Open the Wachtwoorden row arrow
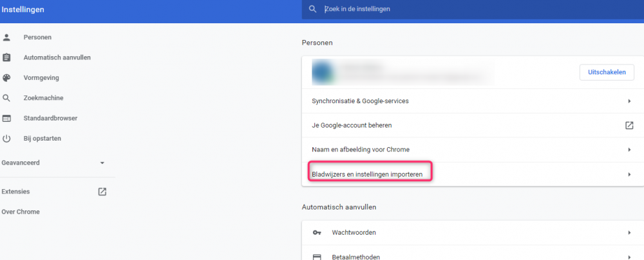 [629, 232]
